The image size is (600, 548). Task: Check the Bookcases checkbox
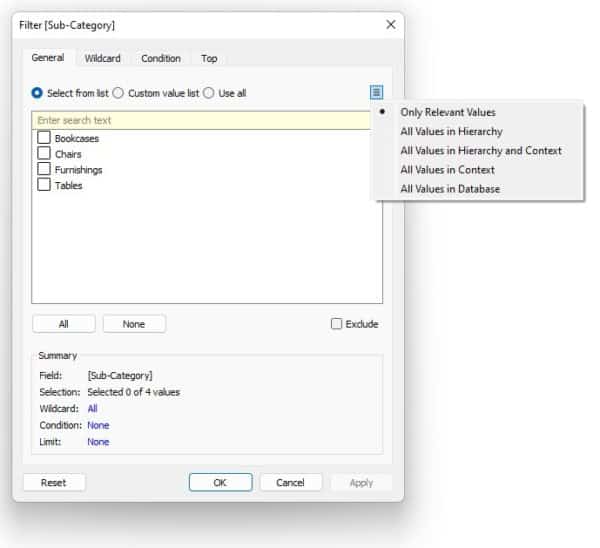pos(44,137)
